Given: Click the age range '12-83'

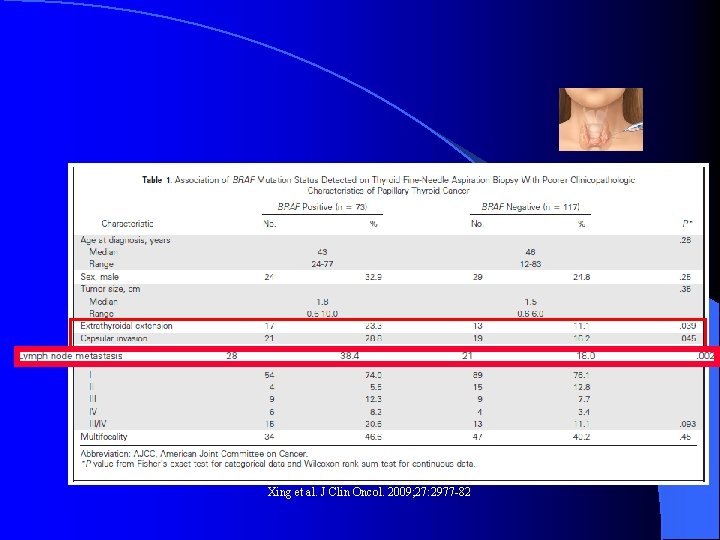Looking at the screenshot, I should point(530,264).
